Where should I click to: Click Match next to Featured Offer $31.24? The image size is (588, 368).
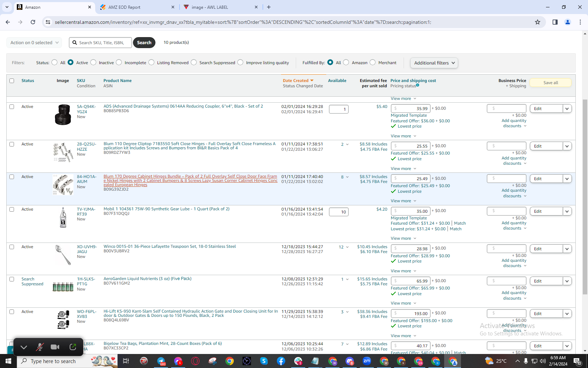click(460, 223)
